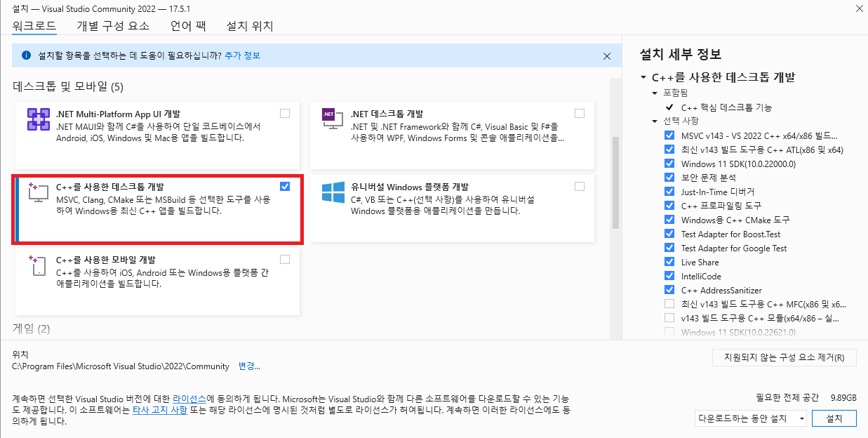Switch to the 개별 구성 요소 tab
The width and height of the screenshot is (868, 438).
113,26
